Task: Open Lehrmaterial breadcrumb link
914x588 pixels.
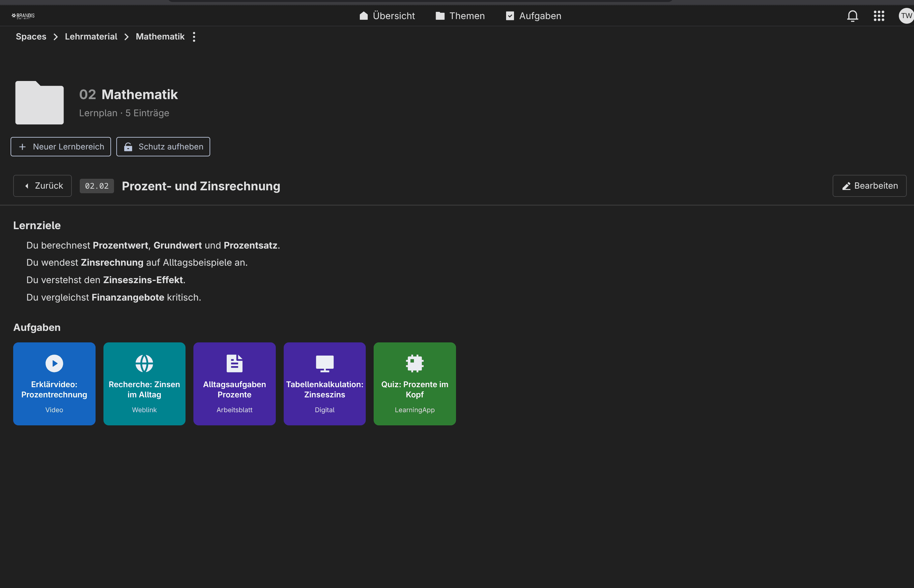Action: (x=91, y=37)
